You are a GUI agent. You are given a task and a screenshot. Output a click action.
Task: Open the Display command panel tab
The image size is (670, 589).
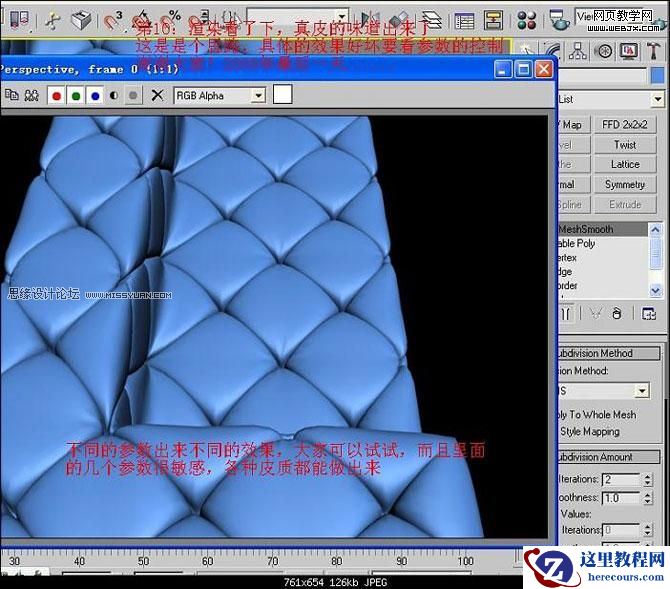[x=628, y=52]
